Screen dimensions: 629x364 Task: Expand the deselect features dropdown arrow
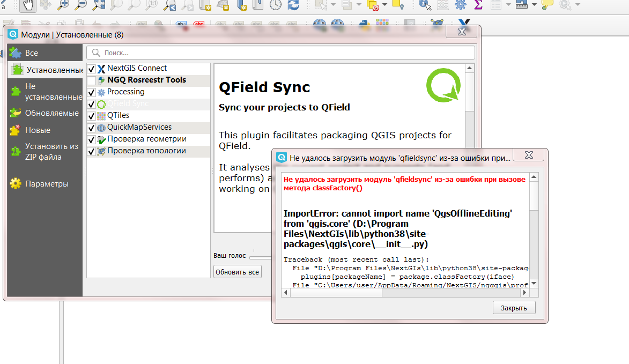pyautogui.click(x=384, y=5)
